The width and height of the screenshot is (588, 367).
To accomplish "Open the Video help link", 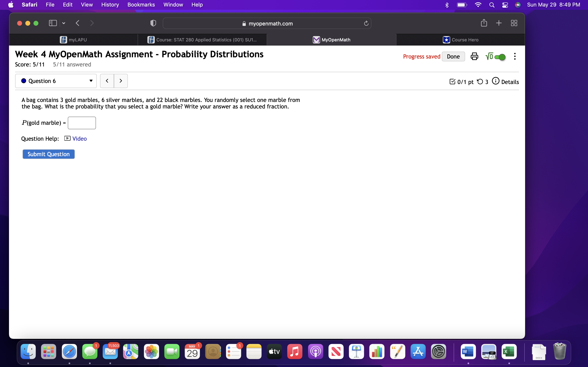I will [x=79, y=139].
